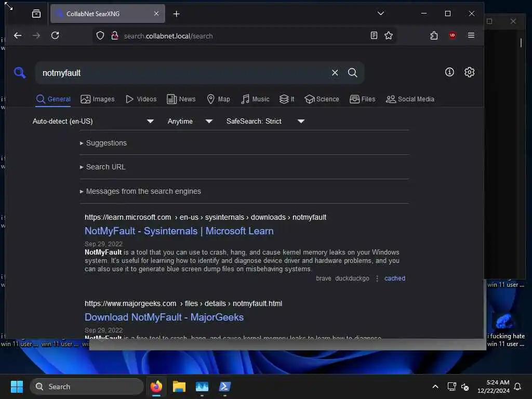Open the language Auto-detect dropdown

click(93, 121)
